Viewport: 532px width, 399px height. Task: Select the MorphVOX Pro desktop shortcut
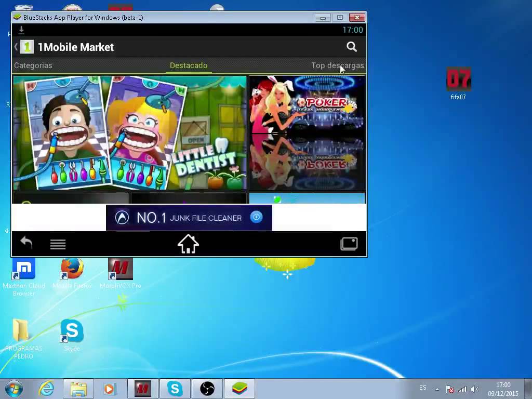tap(121, 273)
